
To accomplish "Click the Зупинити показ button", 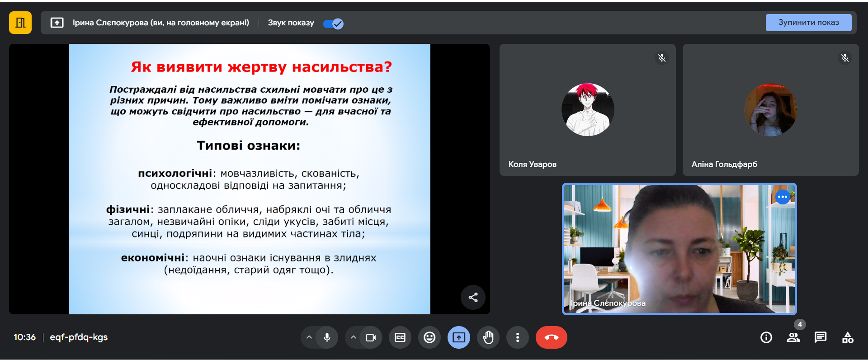I will pos(808,23).
